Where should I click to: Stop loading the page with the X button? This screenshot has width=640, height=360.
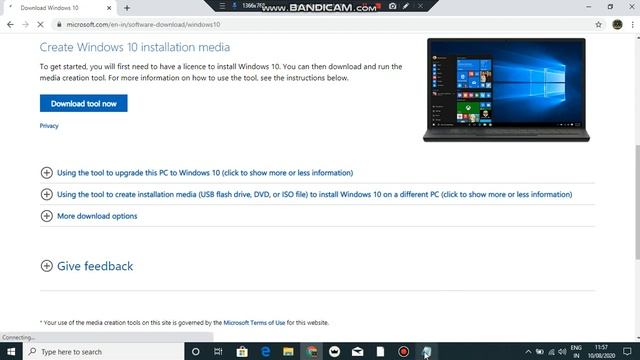(x=40, y=24)
